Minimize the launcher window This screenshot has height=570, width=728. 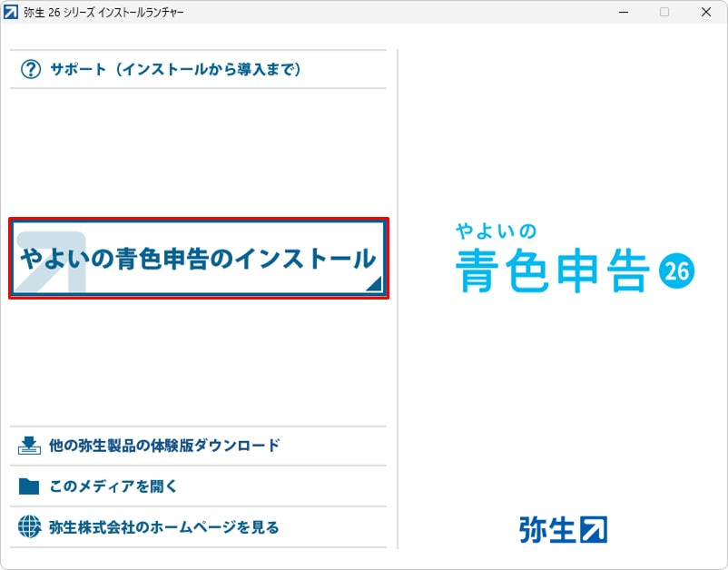pos(624,12)
